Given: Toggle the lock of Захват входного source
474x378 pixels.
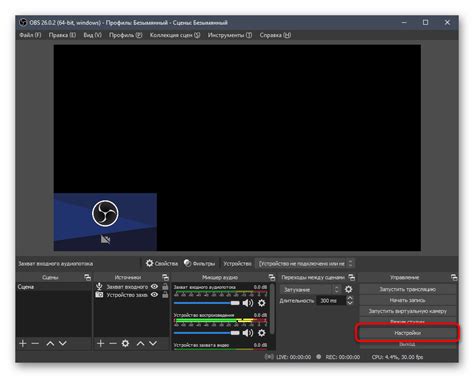Looking at the screenshot, I should [x=165, y=286].
